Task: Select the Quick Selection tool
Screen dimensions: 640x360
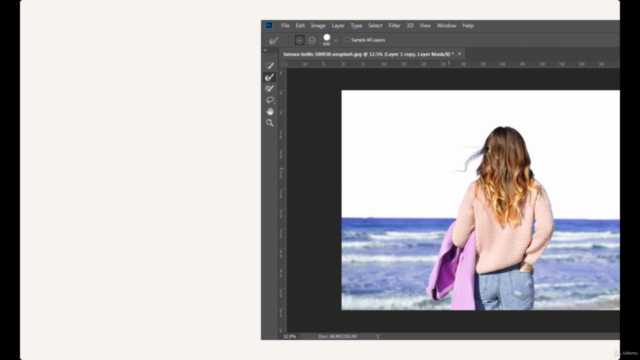Action: [270, 65]
